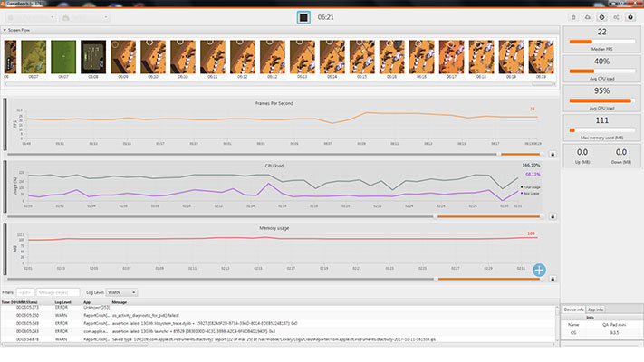Switch to the Device info tab
This screenshot has width=644, height=362.
(x=573, y=310)
